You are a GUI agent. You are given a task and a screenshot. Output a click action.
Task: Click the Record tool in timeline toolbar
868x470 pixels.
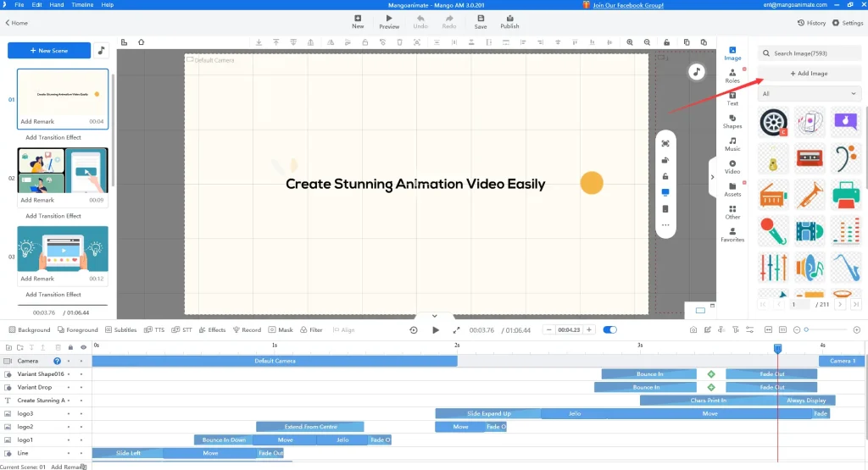pyautogui.click(x=247, y=329)
